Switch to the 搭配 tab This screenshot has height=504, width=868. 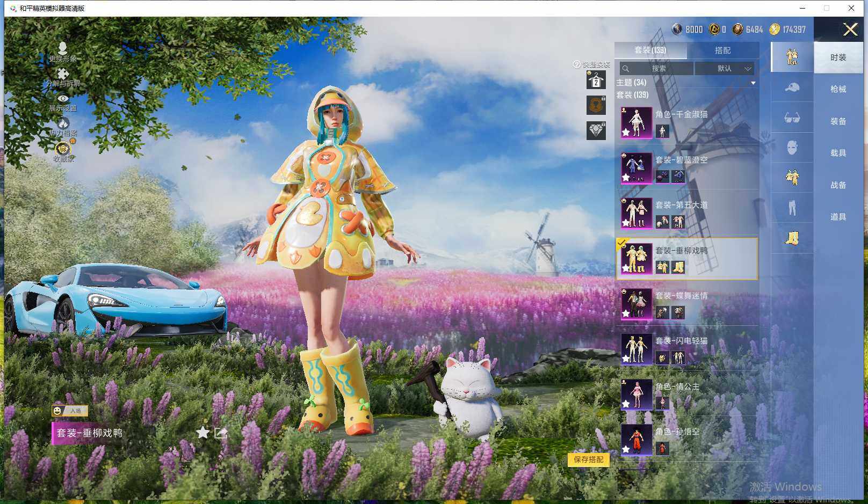(722, 50)
